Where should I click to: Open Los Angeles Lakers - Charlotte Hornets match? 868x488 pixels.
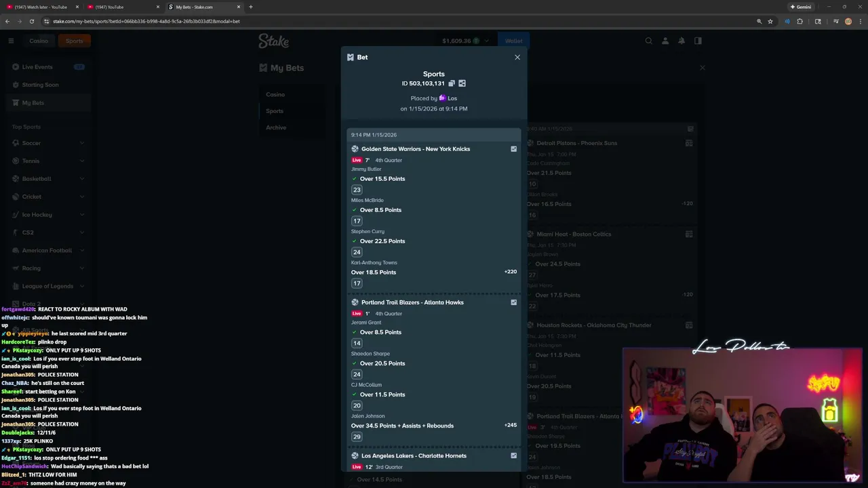414,455
